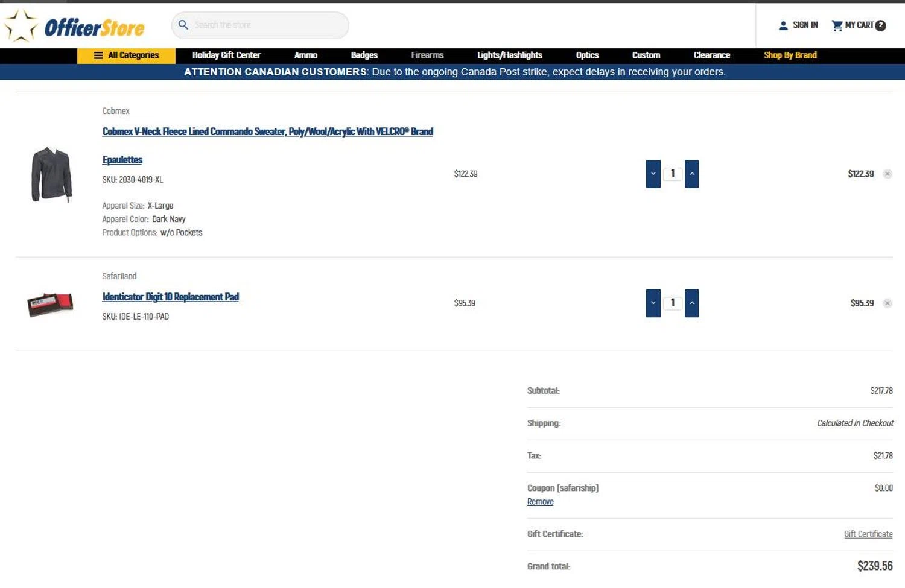
Task: Click the $217.78 subtotal amount
Action: click(881, 391)
